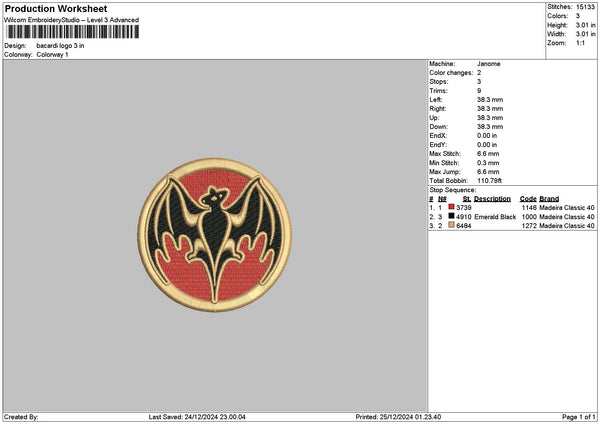Viewport: 600px width, 424px height.
Task: Click the Trims value 9
Action: coord(479,91)
